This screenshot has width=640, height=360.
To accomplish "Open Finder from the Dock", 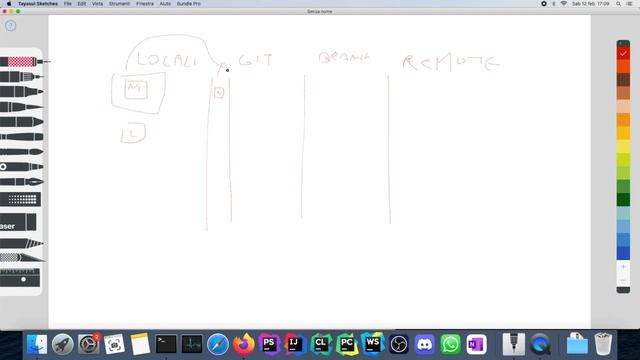I will pos(36,344).
